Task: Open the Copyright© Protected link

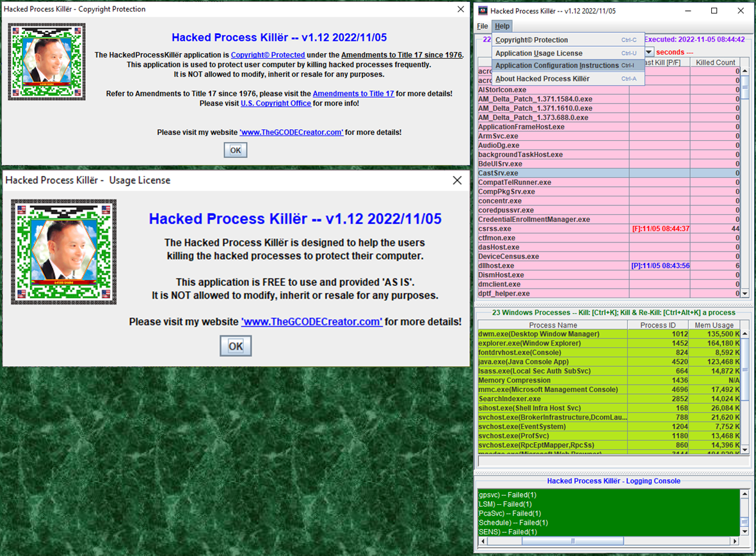Action: (x=268, y=55)
